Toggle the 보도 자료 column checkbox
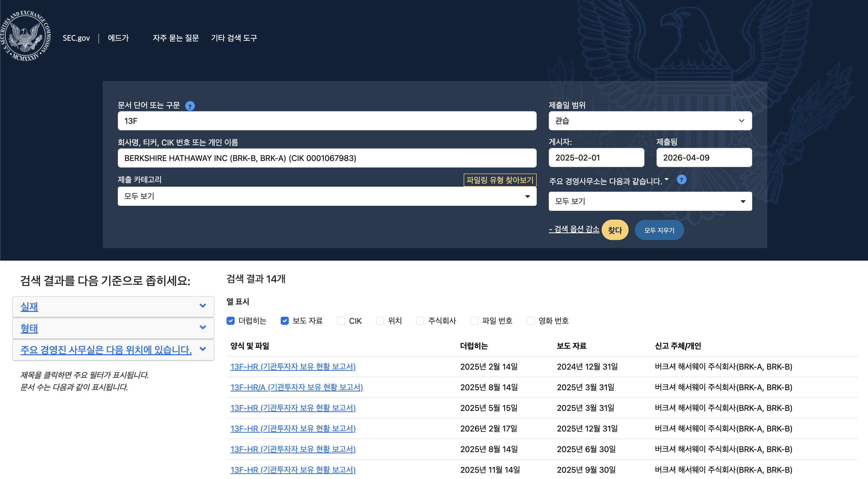 click(285, 321)
